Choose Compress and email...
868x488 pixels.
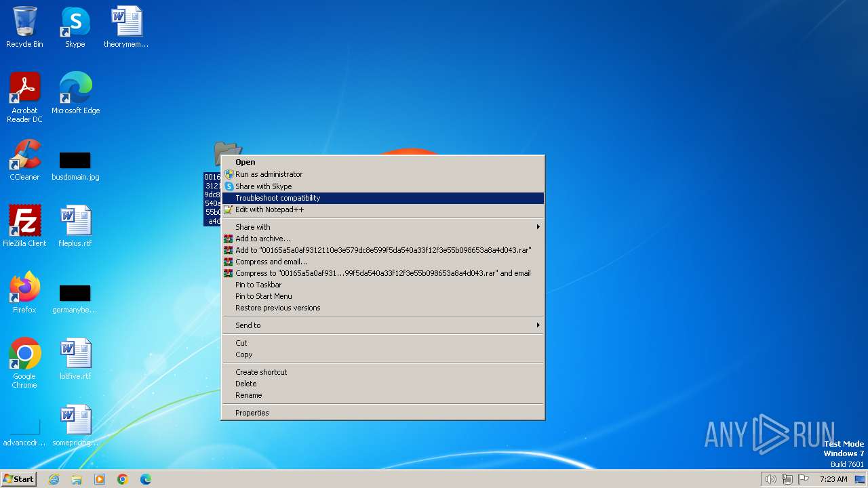tap(383, 262)
